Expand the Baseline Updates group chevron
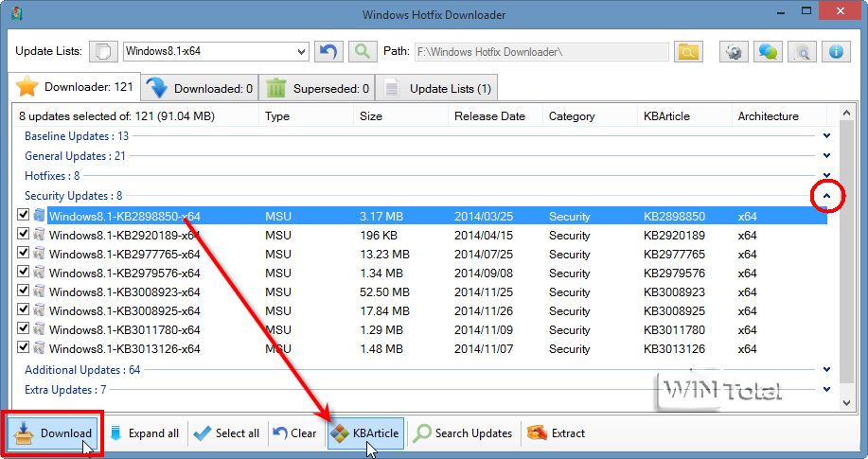The image size is (868, 459). click(826, 135)
